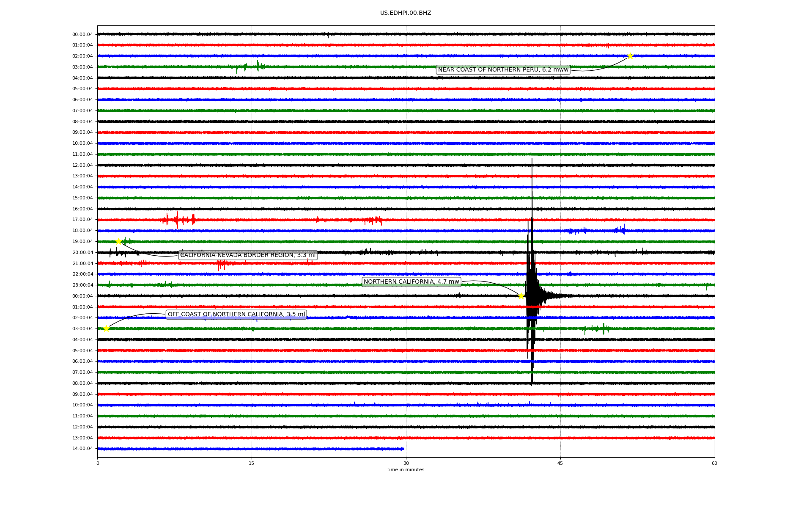Click the green 03:00 trace early burst
The width and height of the screenshot is (812, 508).
pos(257,66)
